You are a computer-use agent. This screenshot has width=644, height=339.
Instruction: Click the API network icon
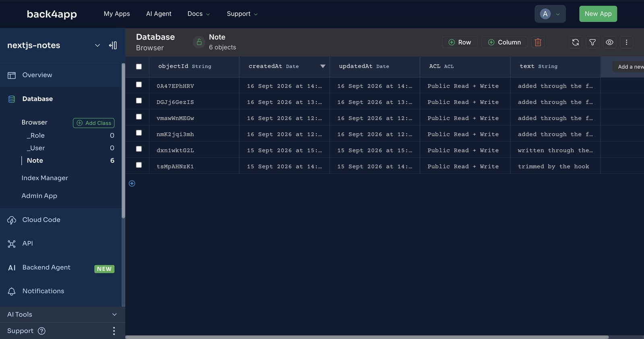(x=12, y=244)
